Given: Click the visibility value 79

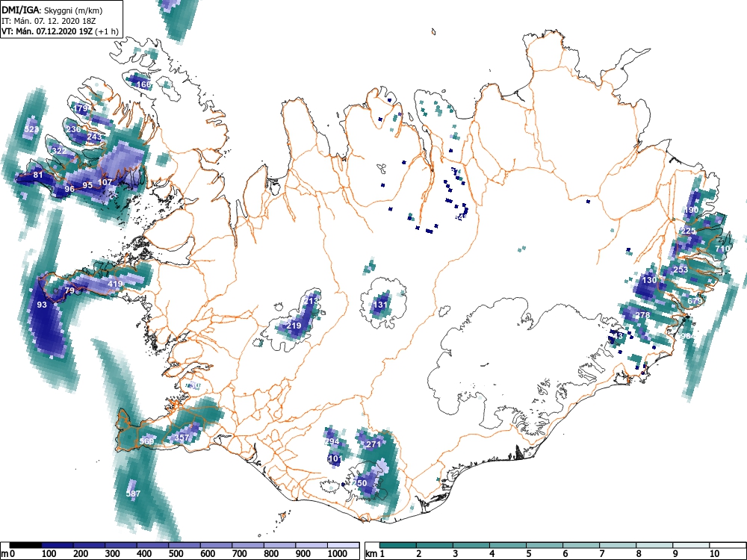Looking at the screenshot, I should [x=69, y=290].
